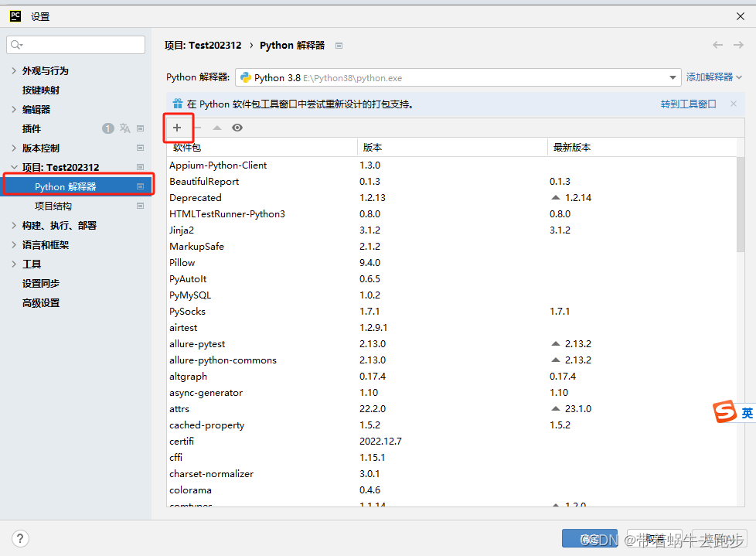Click the Sogou input method icon
Image resolution: width=756 pixels, height=556 pixels.
coord(724,412)
